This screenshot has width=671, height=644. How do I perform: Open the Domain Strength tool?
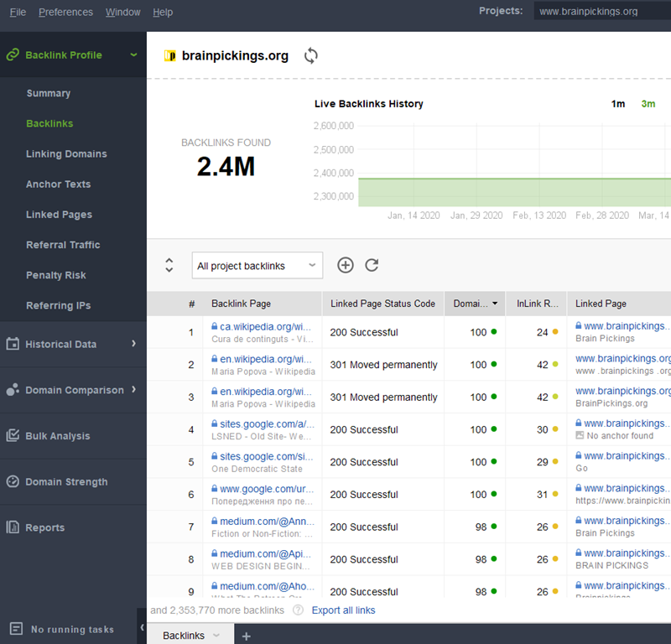(x=13, y=481)
